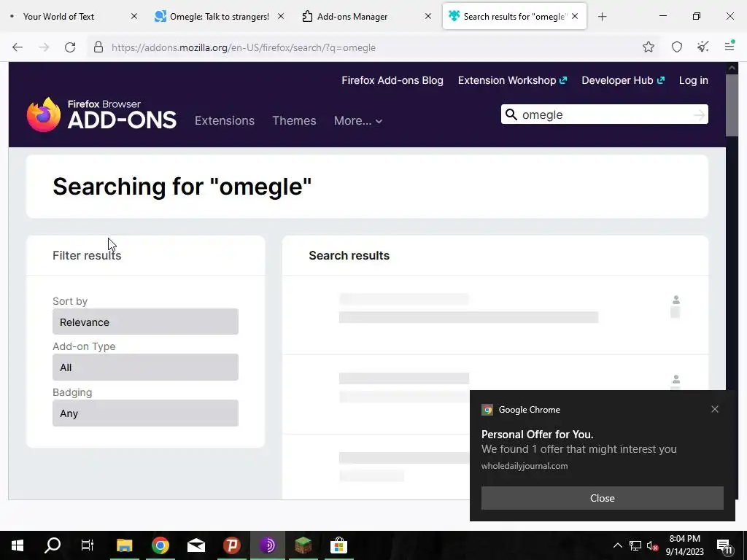Open the Extensions section
The image size is (747, 560).
point(225,120)
